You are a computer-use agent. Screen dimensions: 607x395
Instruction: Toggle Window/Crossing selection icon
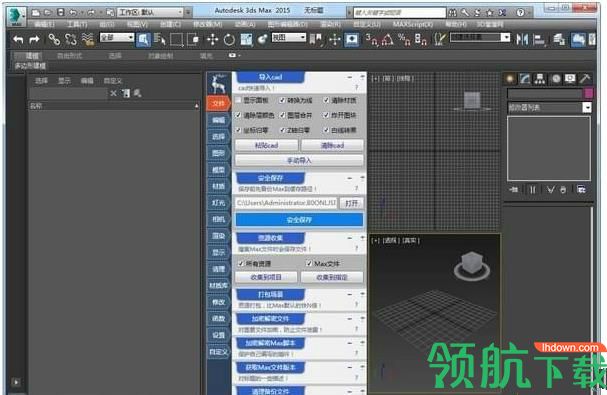click(x=193, y=40)
